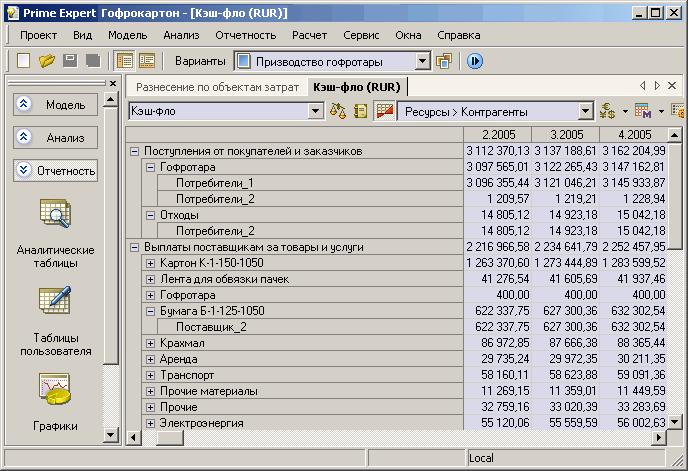Screen dimensions: 688x471
Task: Toggle the red chart table icon
Action: pos(384,111)
